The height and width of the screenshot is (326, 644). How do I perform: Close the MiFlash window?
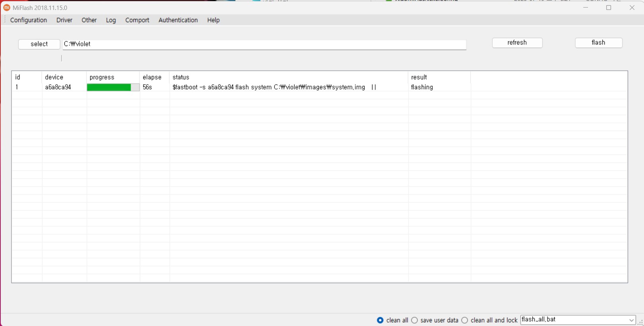[x=632, y=8]
